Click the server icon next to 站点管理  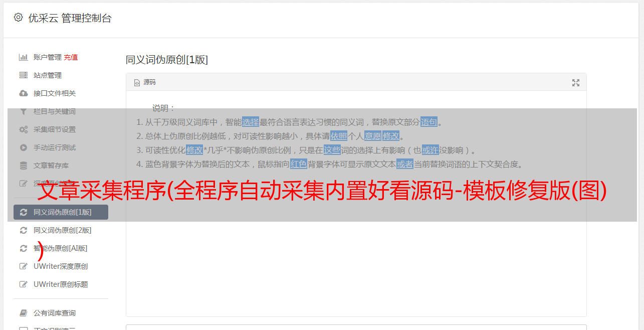tap(23, 75)
